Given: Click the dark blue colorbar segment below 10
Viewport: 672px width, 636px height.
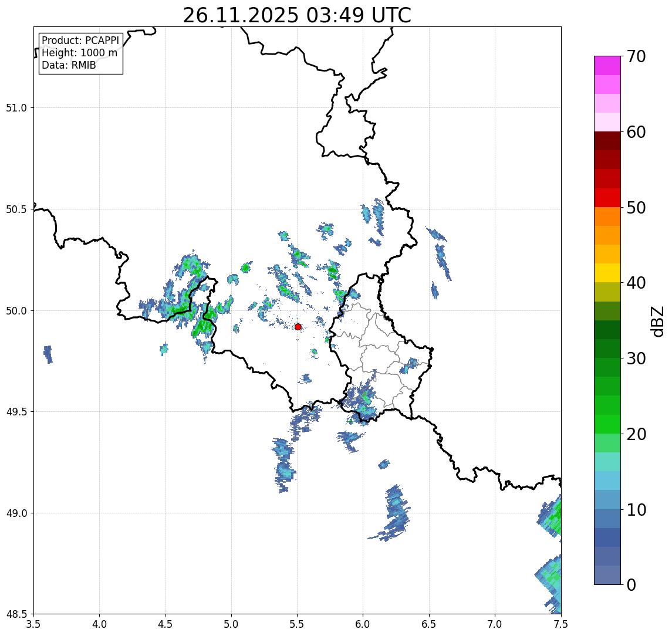Looking at the screenshot, I should 607,537.
